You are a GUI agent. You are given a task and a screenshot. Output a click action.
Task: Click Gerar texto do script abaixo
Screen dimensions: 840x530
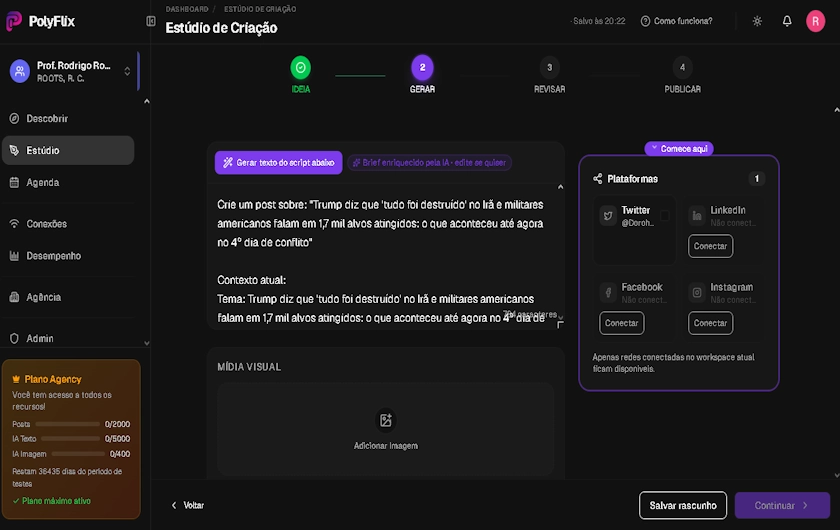click(x=278, y=162)
